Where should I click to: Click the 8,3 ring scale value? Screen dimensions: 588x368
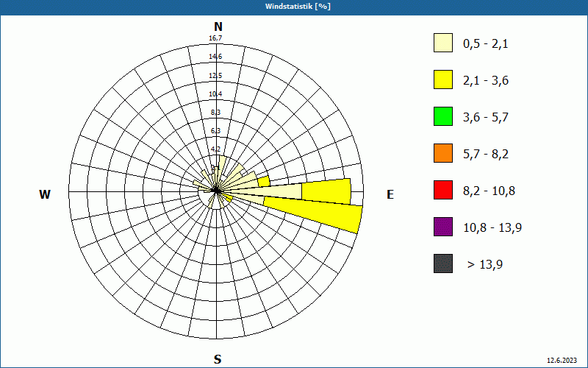(x=215, y=113)
